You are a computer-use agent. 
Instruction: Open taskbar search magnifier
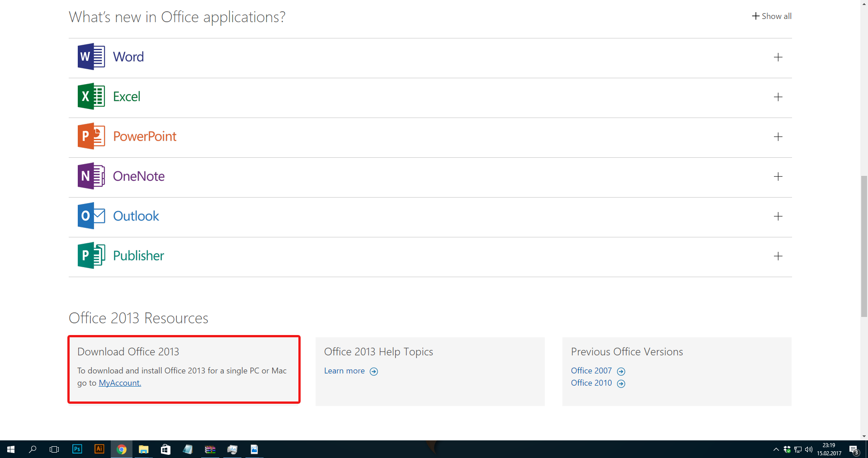coord(33,449)
